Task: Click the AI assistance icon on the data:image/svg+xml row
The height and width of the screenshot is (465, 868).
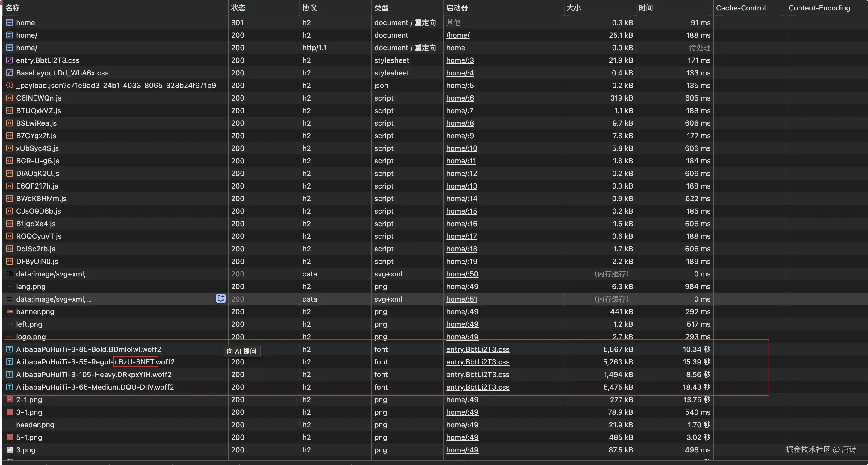Action: [x=221, y=299]
